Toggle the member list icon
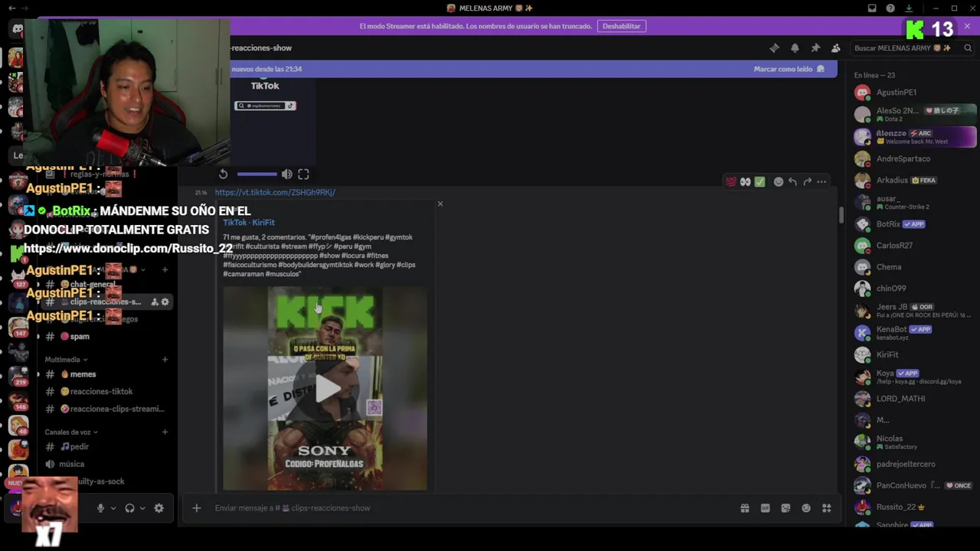 835,47
